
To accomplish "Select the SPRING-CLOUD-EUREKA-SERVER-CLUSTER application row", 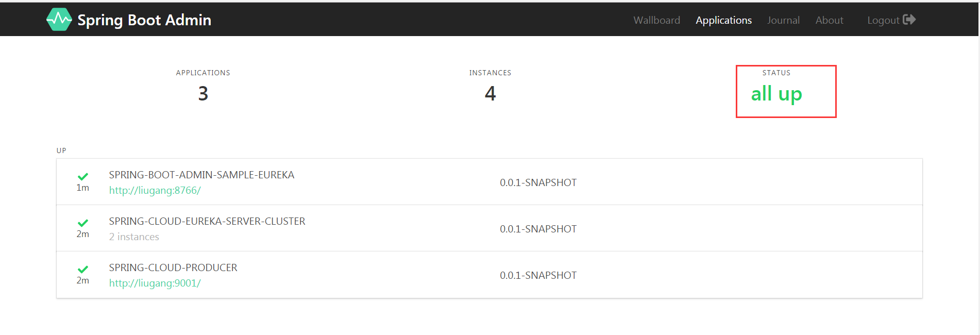I will tap(489, 228).
